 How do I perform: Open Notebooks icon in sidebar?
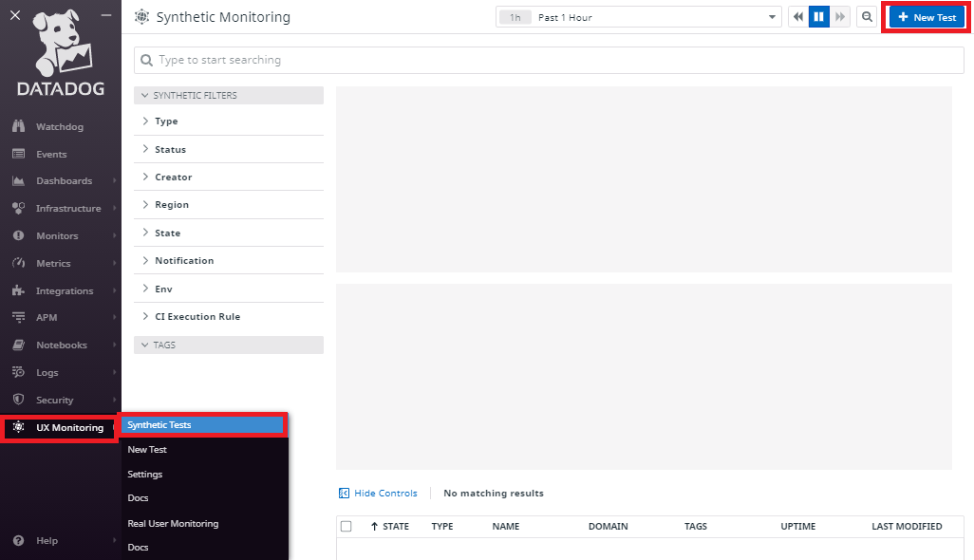tap(19, 345)
